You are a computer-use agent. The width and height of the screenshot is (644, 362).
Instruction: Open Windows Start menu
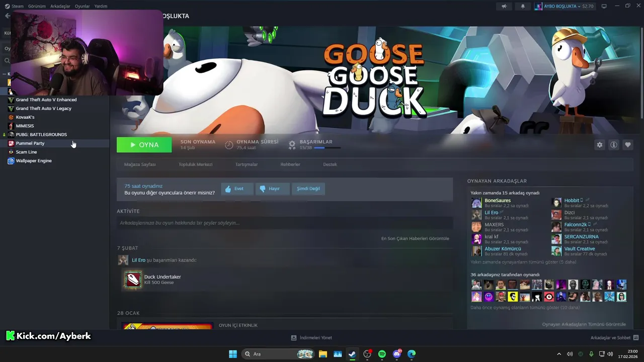233,354
